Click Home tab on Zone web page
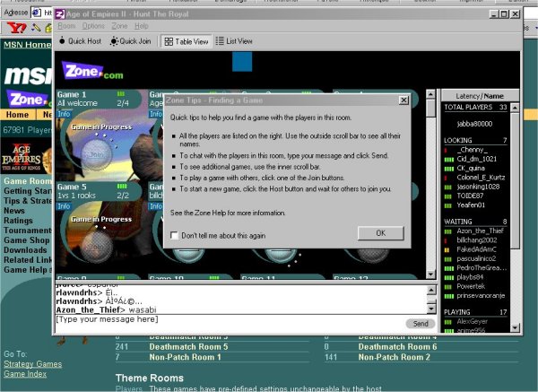Image resolution: width=538 pixels, height=392 pixels. click(17, 115)
